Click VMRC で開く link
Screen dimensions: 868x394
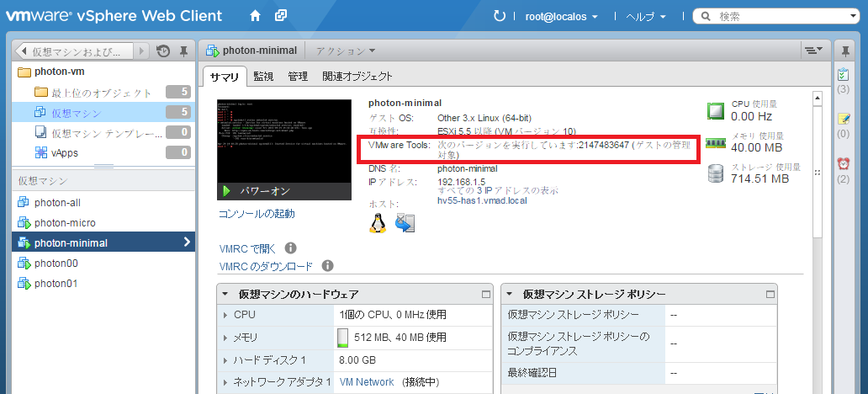tap(247, 248)
